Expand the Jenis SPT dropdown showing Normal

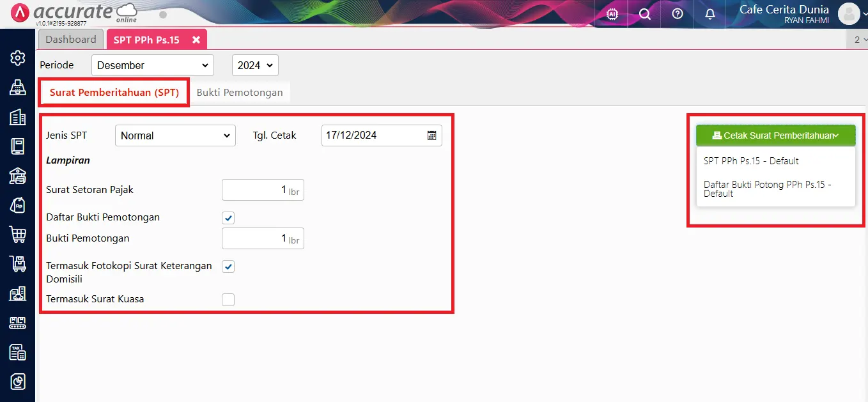click(x=174, y=135)
